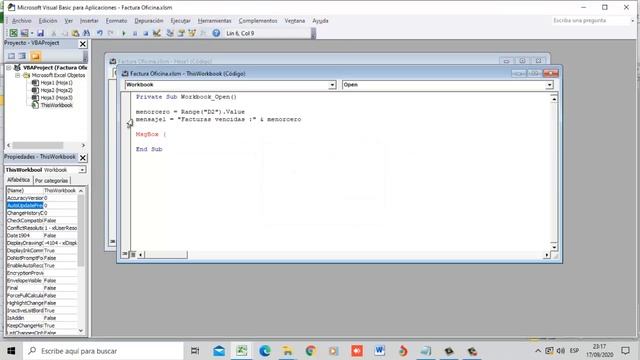Image resolution: width=640 pixels, height=360 pixels.
Task: Open the Workbook object dropdown in code window
Action: click(x=332, y=85)
